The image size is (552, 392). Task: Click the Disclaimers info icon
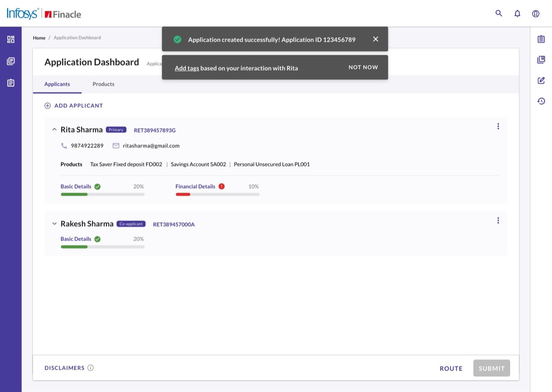coord(91,368)
